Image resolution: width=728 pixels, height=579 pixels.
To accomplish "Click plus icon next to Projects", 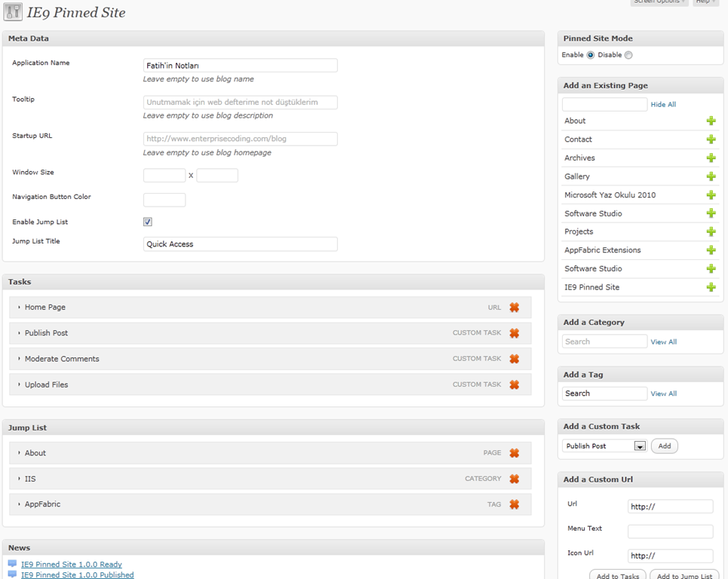I will 711,231.
